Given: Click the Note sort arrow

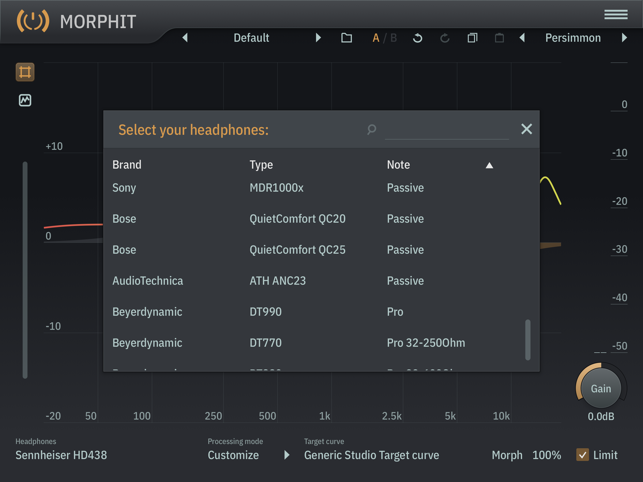Looking at the screenshot, I should click(489, 165).
